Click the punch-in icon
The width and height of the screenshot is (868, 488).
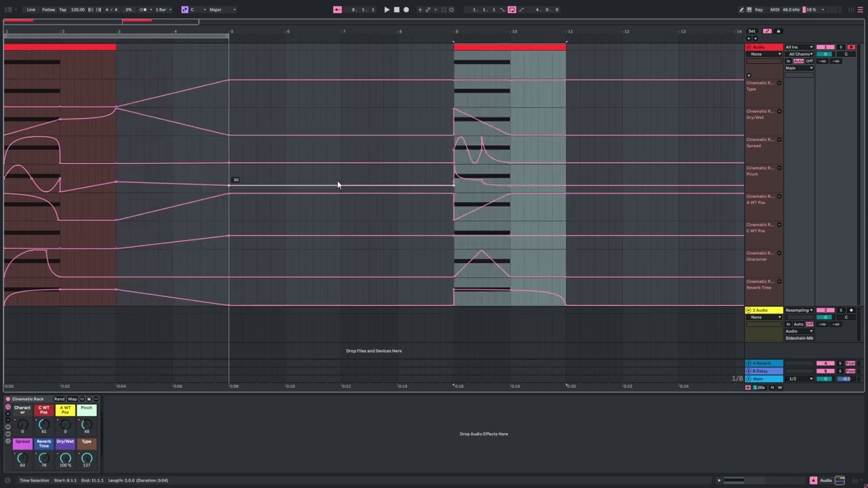coord(503,9)
